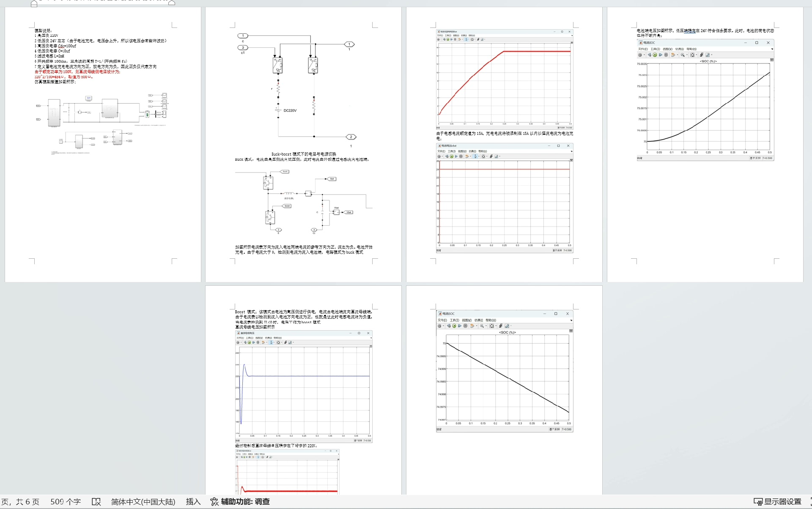
Task: Select the falling SOC line chart image
Action: [505, 371]
